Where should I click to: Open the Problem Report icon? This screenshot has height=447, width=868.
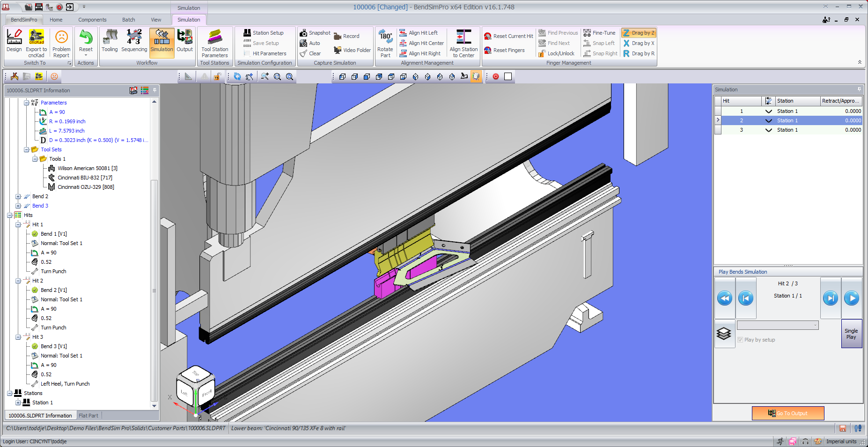(x=61, y=43)
